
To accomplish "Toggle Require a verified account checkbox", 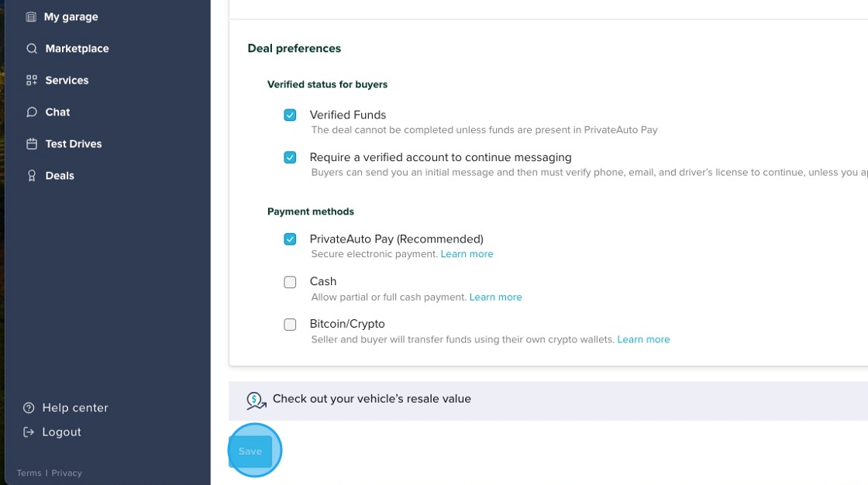I will click(x=290, y=158).
